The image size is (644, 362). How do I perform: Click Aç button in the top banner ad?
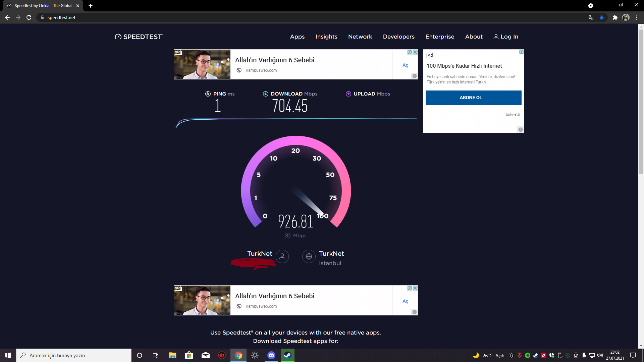click(405, 65)
